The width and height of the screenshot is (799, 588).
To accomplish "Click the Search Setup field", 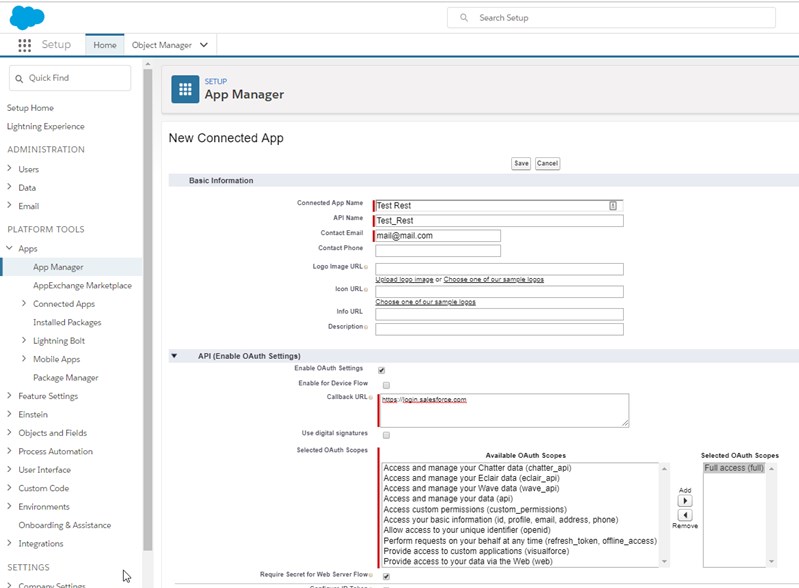I will 611,18.
